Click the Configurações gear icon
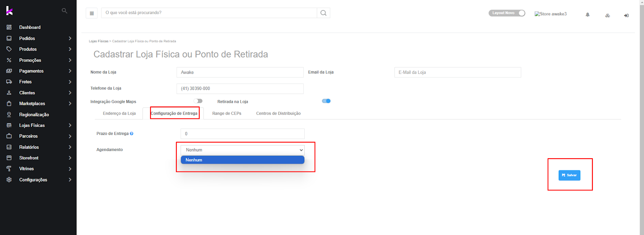Image resolution: width=644 pixels, height=235 pixels. (x=9, y=180)
